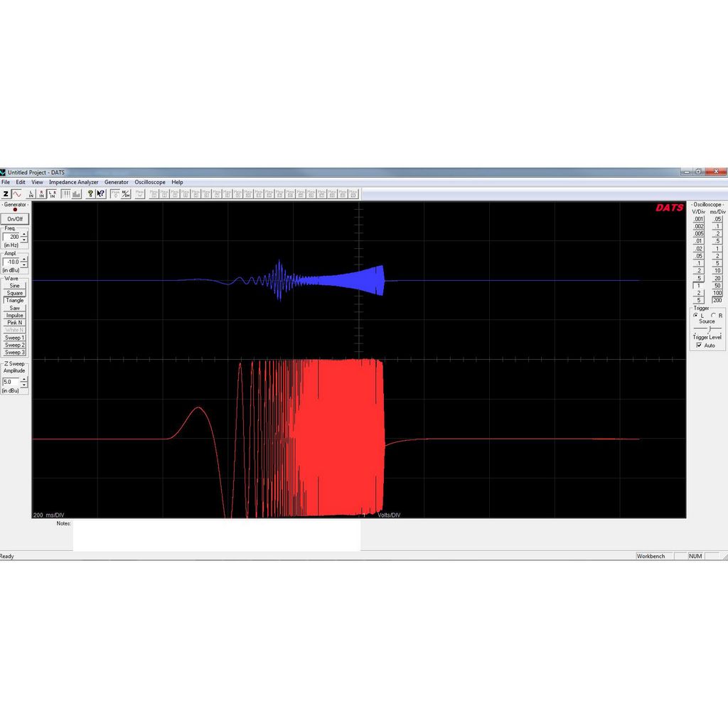The height and width of the screenshot is (728, 728).
Task: Set V/Div to .001
Action: pyautogui.click(x=699, y=219)
